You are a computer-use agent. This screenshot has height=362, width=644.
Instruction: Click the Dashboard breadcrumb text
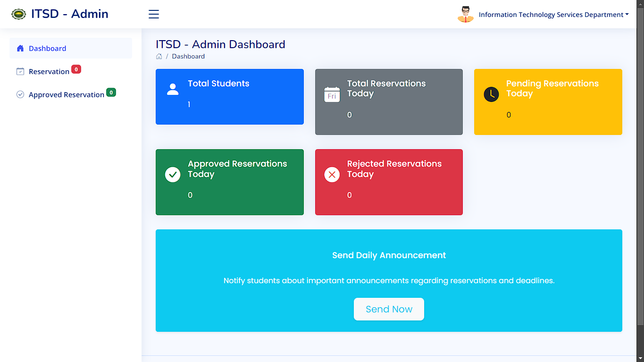188,56
